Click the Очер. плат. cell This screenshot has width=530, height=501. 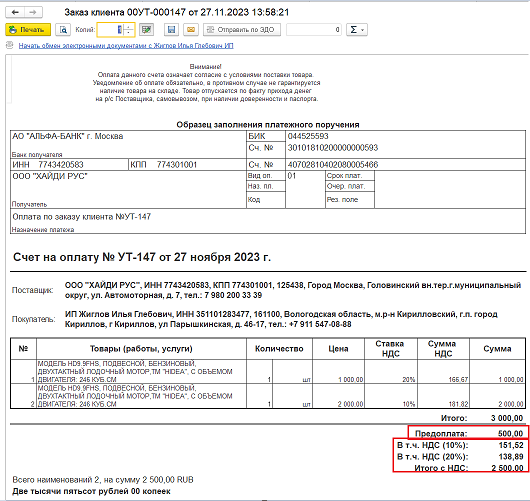350,186
